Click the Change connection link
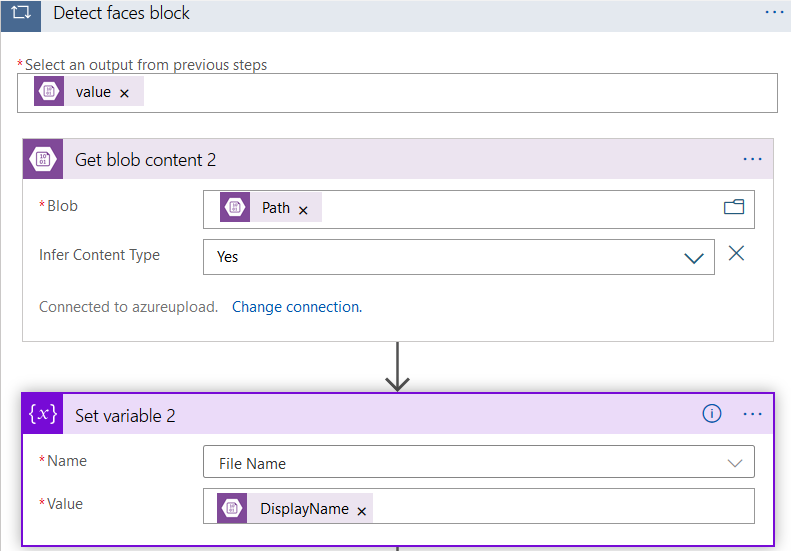 pos(297,307)
